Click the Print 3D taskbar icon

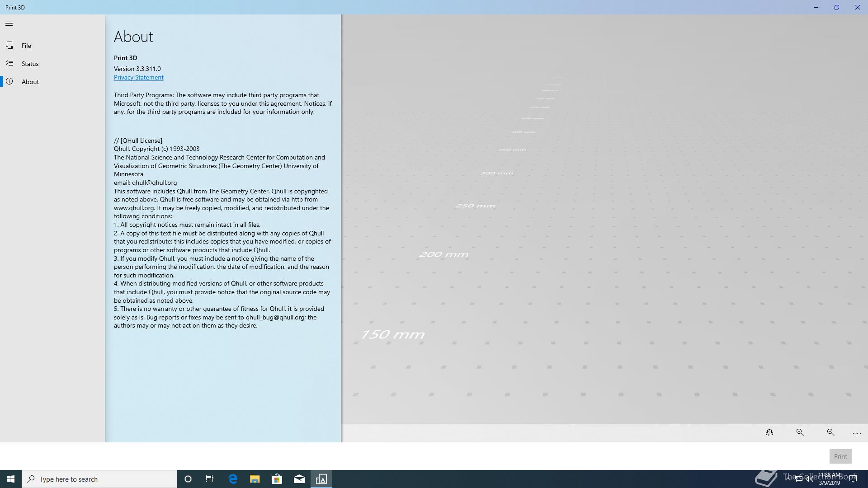pyautogui.click(x=321, y=479)
